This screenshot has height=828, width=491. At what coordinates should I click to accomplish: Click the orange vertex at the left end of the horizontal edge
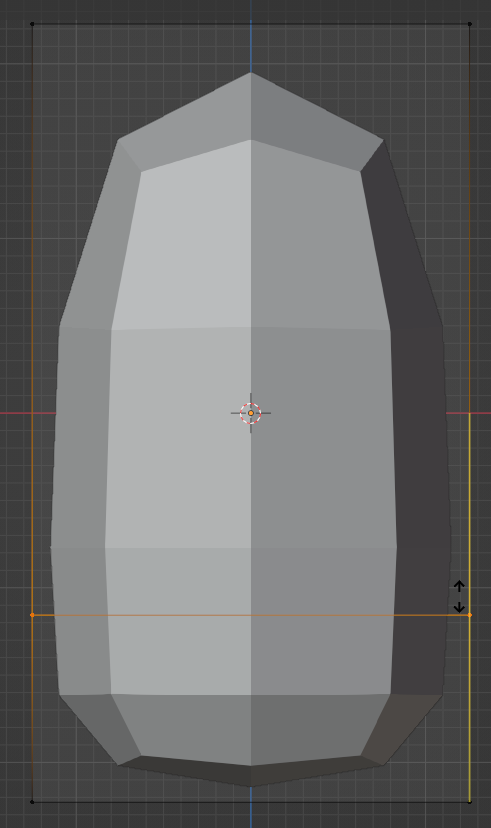point(32,615)
